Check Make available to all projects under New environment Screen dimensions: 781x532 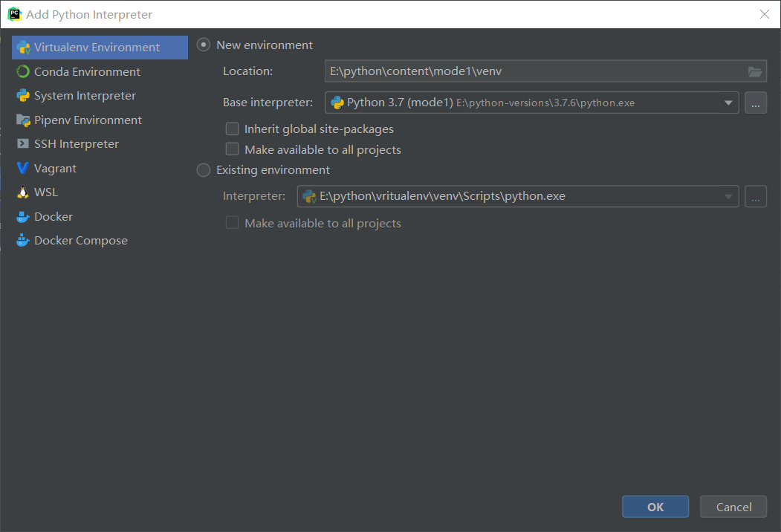pos(232,149)
